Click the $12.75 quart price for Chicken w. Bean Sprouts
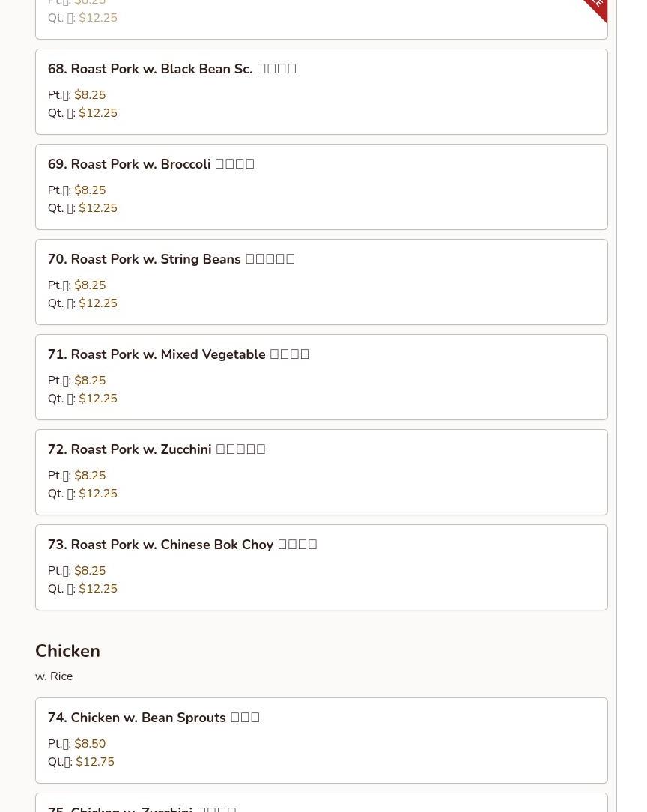This screenshot has height=812, width=647. (x=95, y=762)
